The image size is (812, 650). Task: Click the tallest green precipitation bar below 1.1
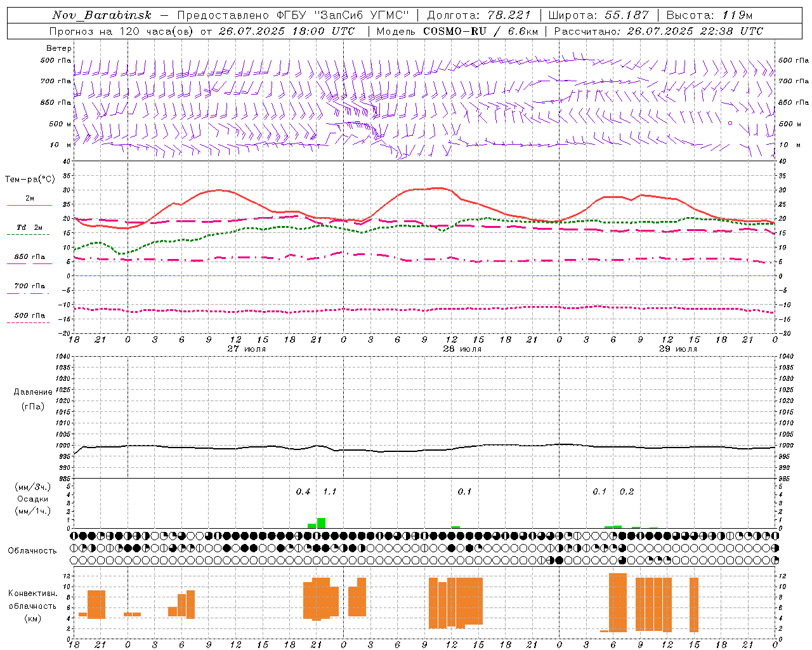click(x=321, y=523)
